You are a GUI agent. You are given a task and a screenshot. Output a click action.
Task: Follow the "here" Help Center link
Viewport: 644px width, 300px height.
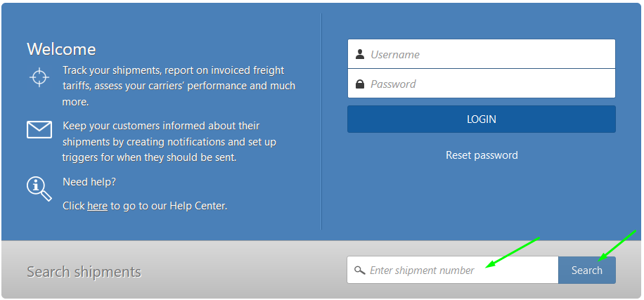[97, 206]
